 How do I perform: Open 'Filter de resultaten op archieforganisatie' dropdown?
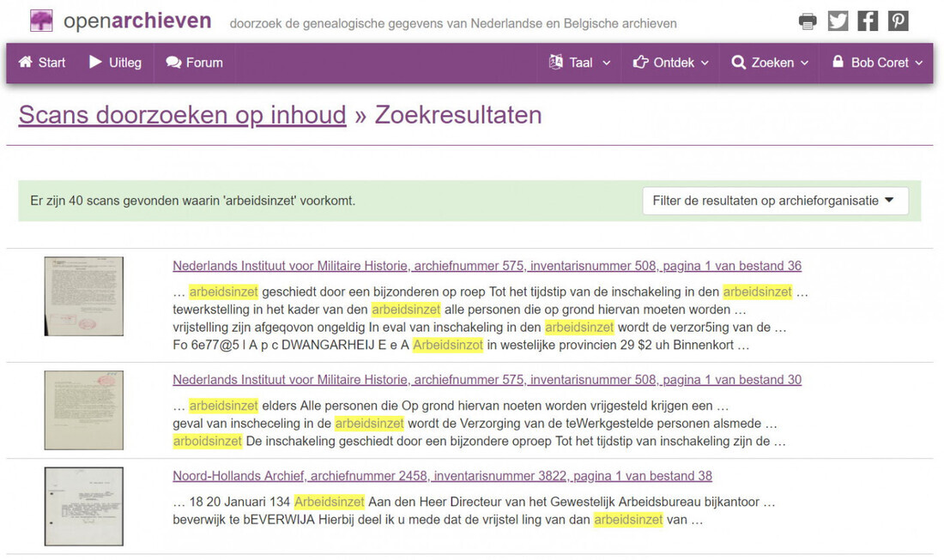(775, 201)
